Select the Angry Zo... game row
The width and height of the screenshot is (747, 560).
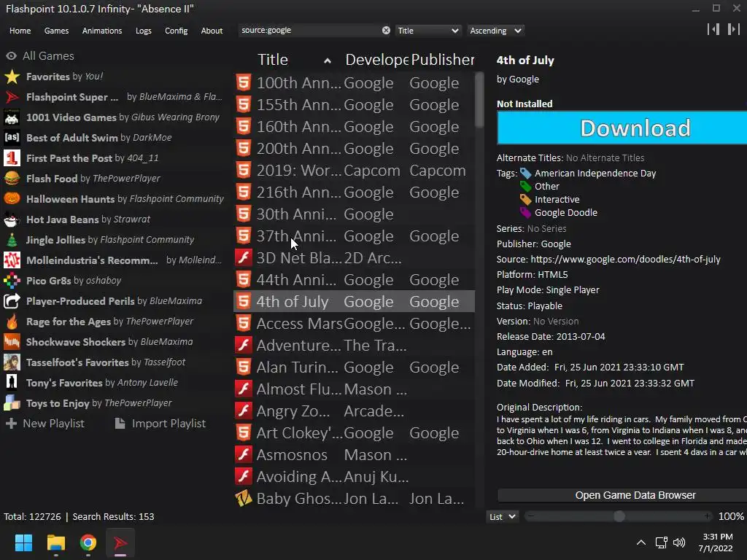pyautogui.click(x=354, y=411)
